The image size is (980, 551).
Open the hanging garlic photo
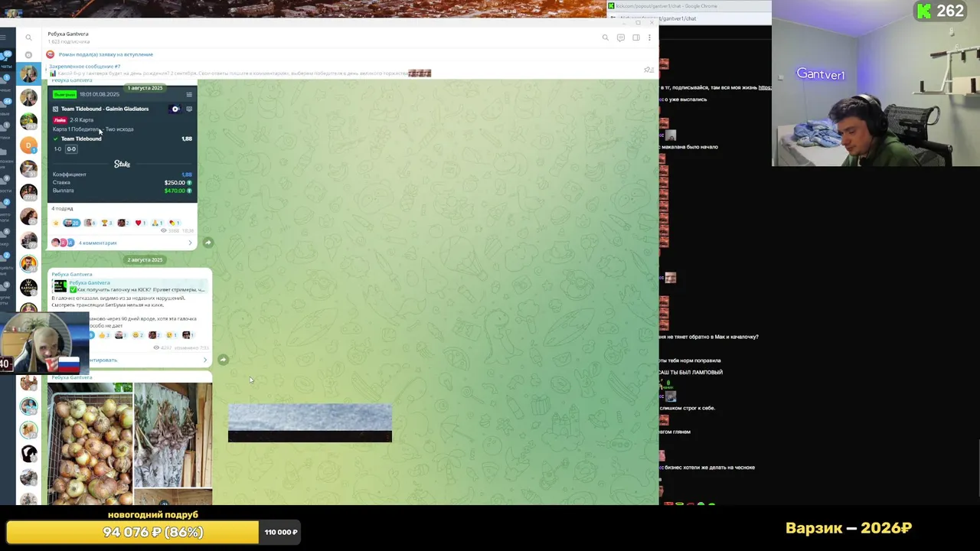tap(173, 435)
